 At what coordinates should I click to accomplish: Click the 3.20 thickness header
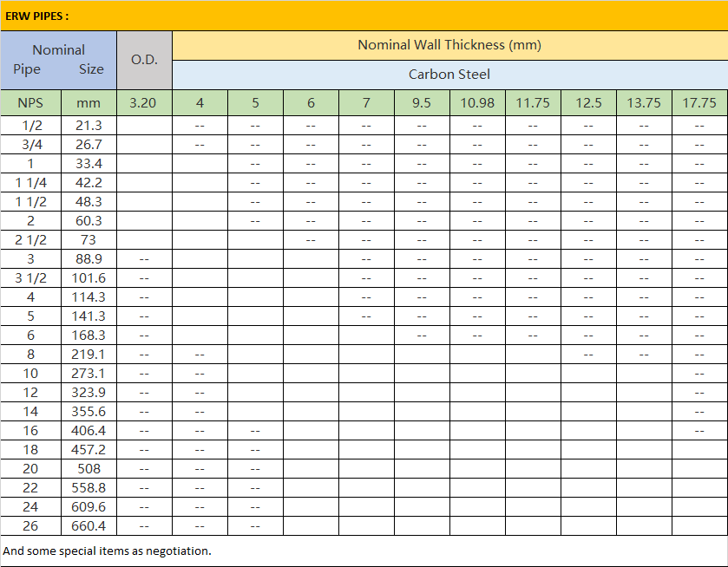pyautogui.click(x=144, y=102)
